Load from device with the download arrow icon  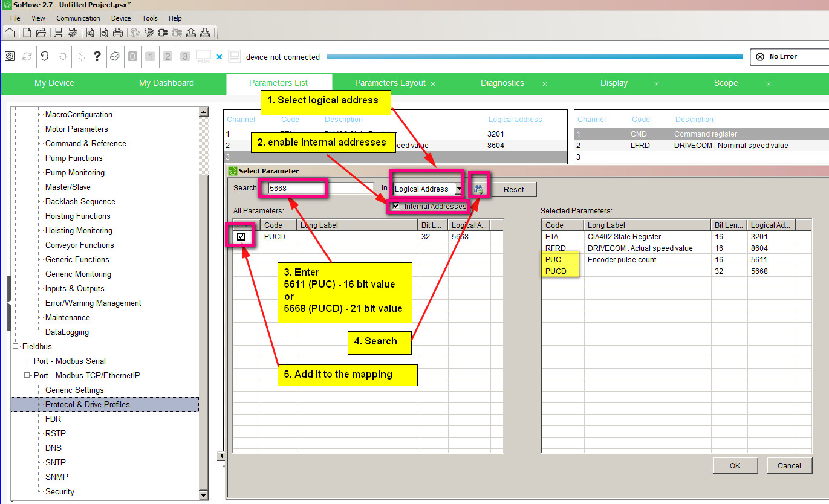click(x=205, y=33)
